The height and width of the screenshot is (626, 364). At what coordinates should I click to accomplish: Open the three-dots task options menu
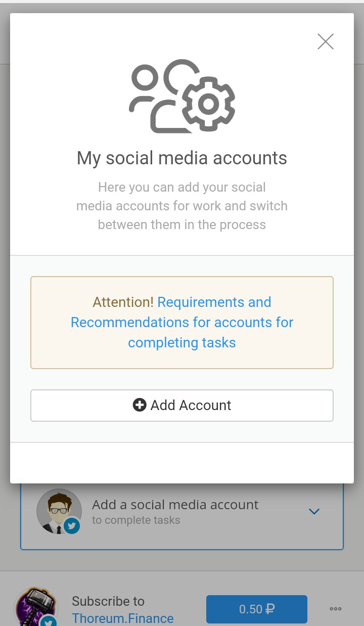(x=335, y=609)
